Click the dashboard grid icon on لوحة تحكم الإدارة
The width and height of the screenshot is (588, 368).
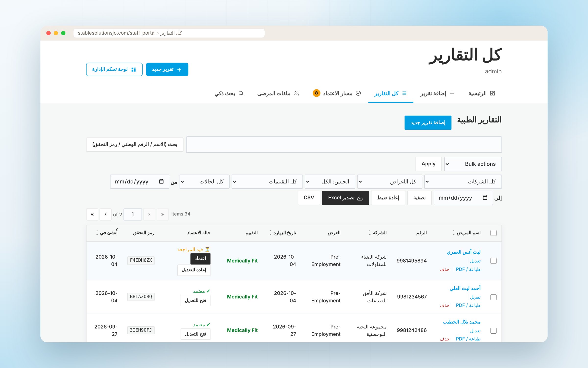coord(134,69)
